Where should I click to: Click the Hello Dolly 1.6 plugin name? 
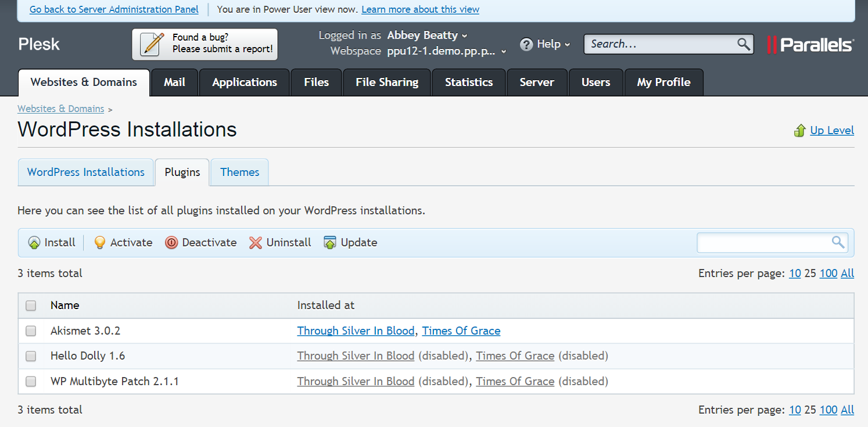coord(88,356)
